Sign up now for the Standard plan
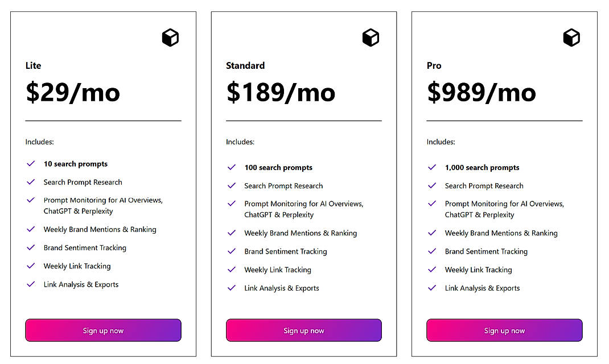Viewport: 609px width, 364px height. click(x=304, y=330)
